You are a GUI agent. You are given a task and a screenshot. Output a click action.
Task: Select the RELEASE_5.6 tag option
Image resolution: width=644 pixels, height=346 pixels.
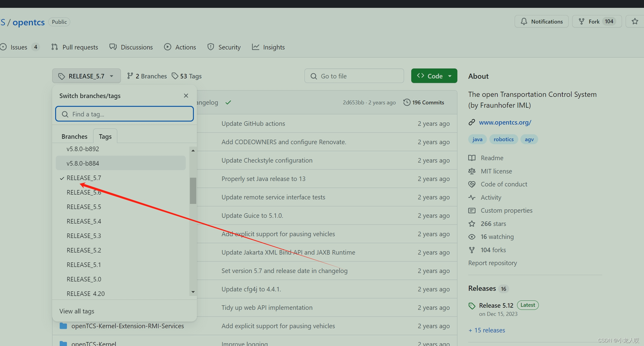pyautogui.click(x=84, y=192)
